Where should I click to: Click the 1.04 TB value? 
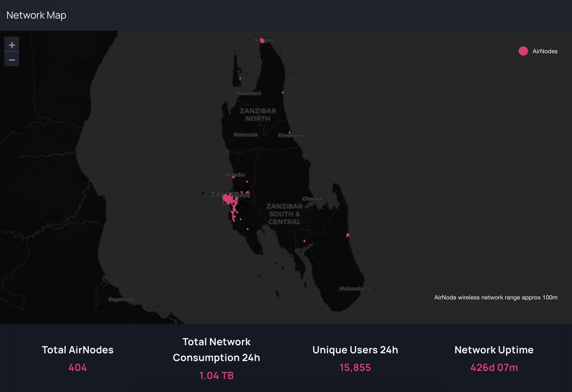point(216,375)
